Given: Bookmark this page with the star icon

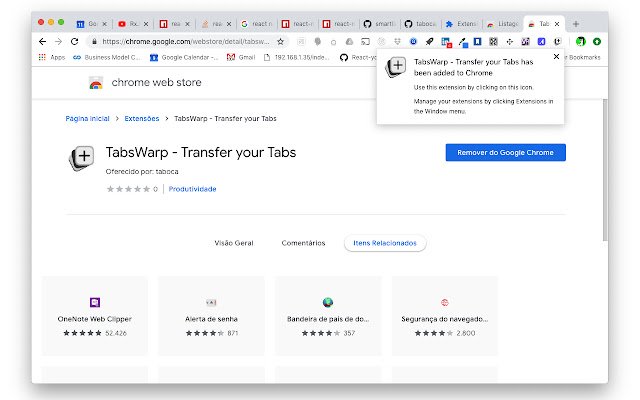Looking at the screenshot, I should (280, 41).
